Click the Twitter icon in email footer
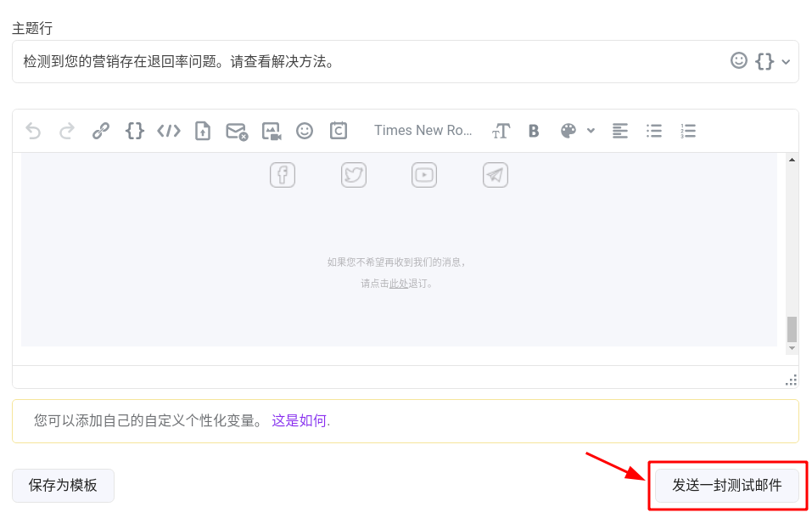The height and width of the screenshot is (518, 812). 354,175
